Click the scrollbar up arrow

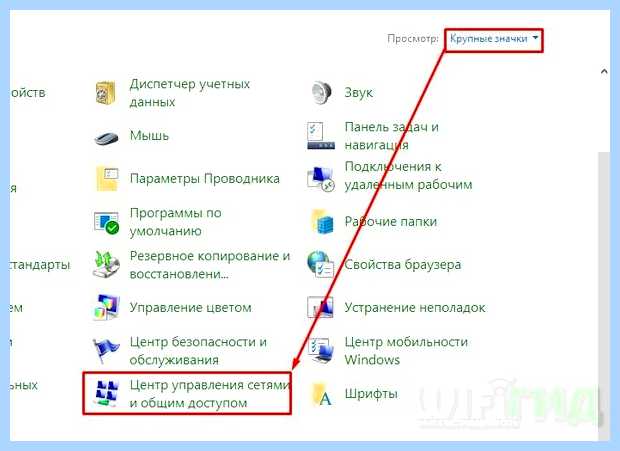coord(604,72)
